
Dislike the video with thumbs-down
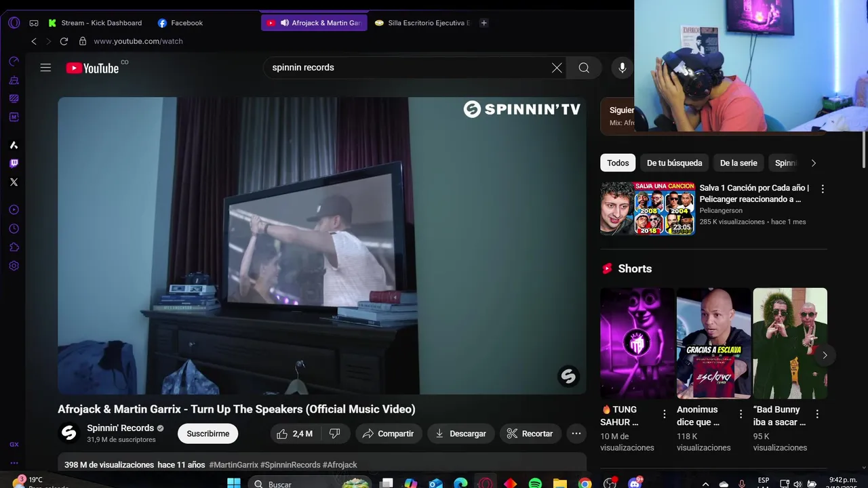[335, 434]
